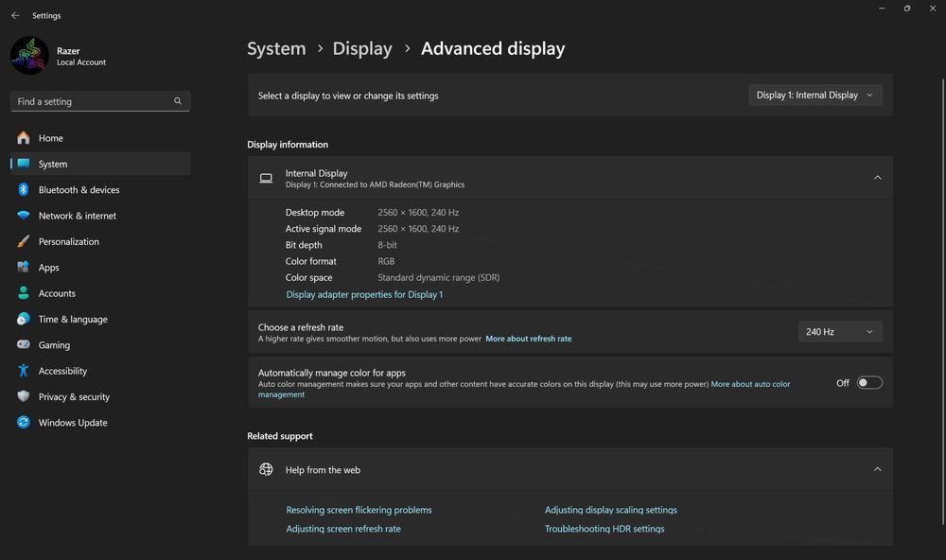Open Privacy & security settings
Image resolution: width=946 pixels, height=560 pixels.
pos(100,396)
